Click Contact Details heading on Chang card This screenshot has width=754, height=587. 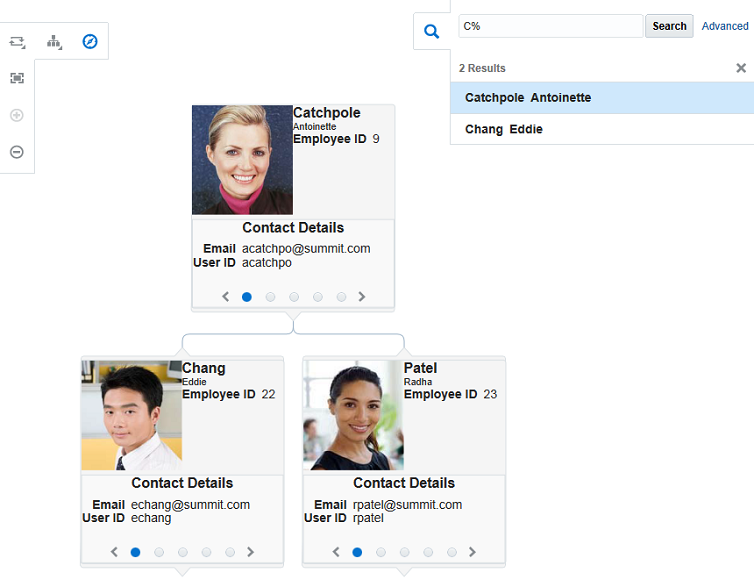[x=182, y=483]
